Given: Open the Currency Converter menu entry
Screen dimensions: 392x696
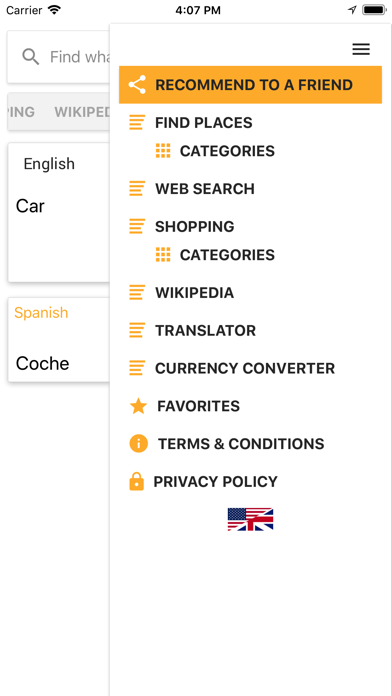Looking at the screenshot, I should click(x=245, y=368).
